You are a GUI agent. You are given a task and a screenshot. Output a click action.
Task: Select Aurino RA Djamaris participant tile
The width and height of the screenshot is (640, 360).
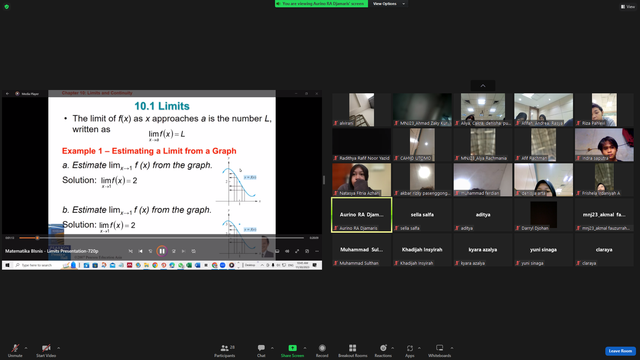click(x=362, y=215)
